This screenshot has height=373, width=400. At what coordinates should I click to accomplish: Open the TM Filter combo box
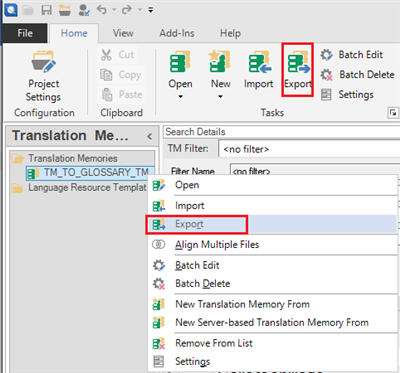tap(309, 149)
